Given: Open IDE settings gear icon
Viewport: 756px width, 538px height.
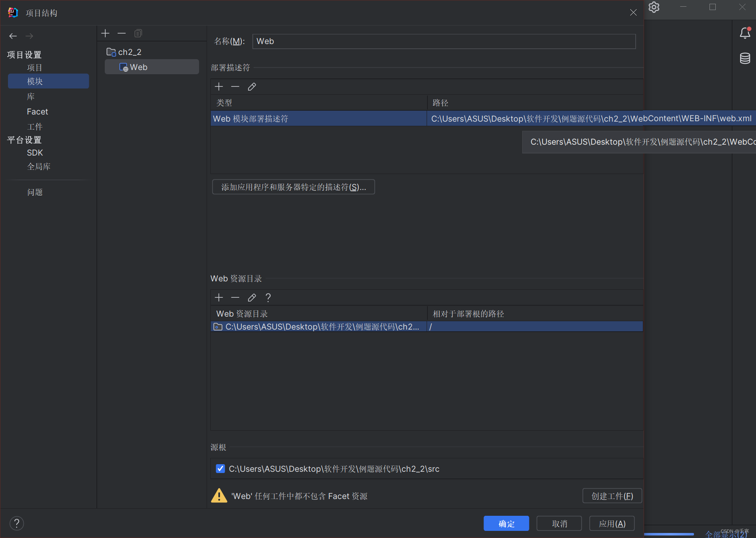Looking at the screenshot, I should pos(654,7).
